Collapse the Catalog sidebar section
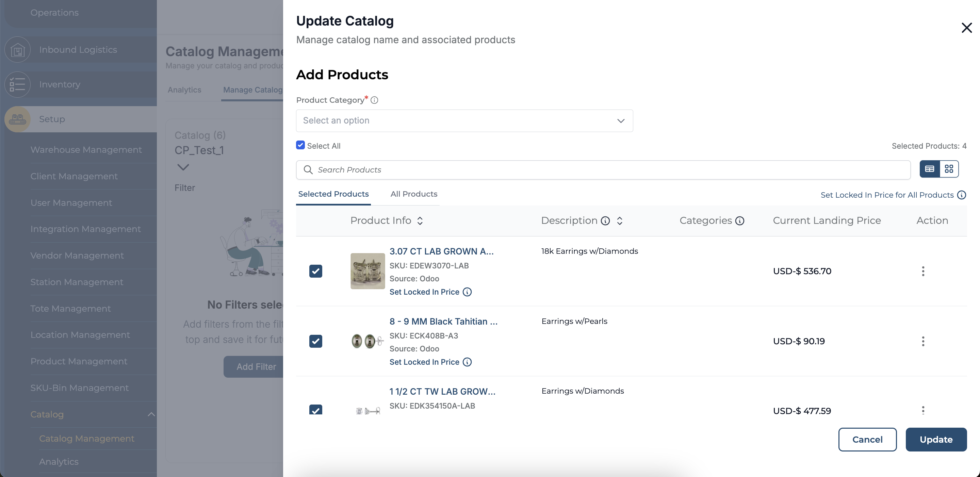Screen dimensions: 980x477 click(x=151, y=414)
